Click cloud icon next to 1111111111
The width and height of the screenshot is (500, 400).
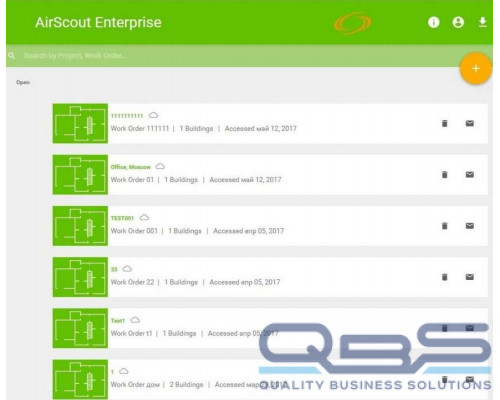153,115
